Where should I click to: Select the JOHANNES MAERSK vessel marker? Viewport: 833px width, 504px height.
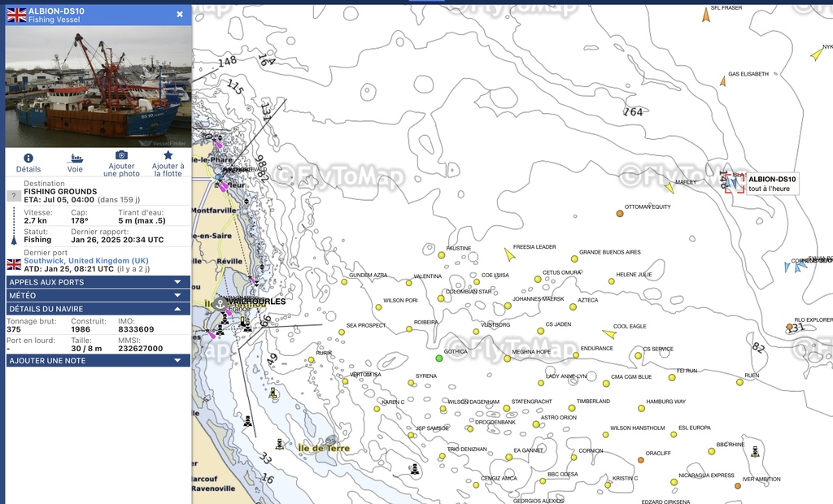click(508, 306)
